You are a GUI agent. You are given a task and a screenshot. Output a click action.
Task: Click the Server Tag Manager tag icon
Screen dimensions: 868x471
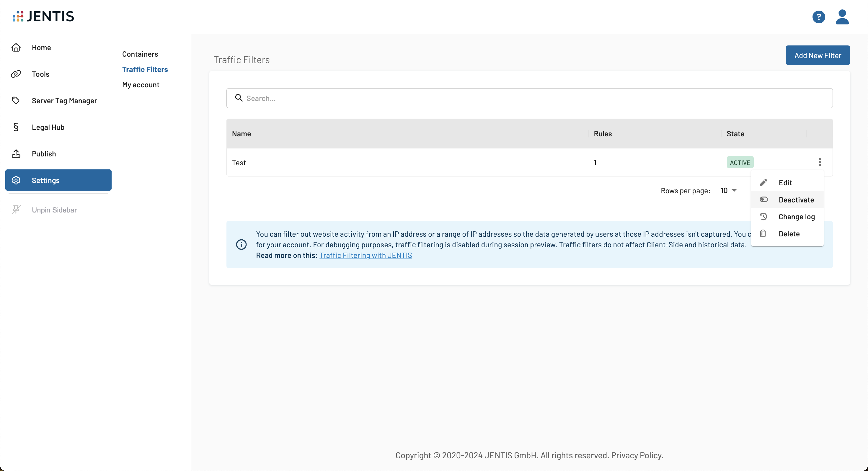pos(16,100)
